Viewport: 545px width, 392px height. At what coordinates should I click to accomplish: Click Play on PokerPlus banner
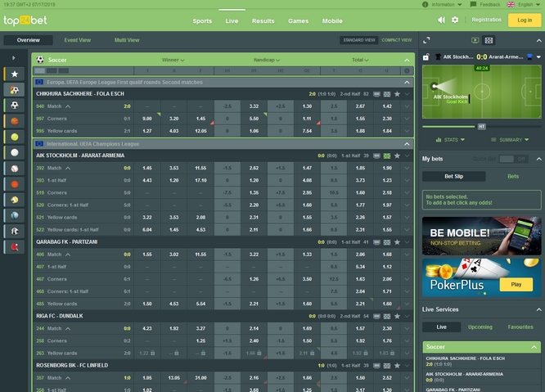click(516, 284)
